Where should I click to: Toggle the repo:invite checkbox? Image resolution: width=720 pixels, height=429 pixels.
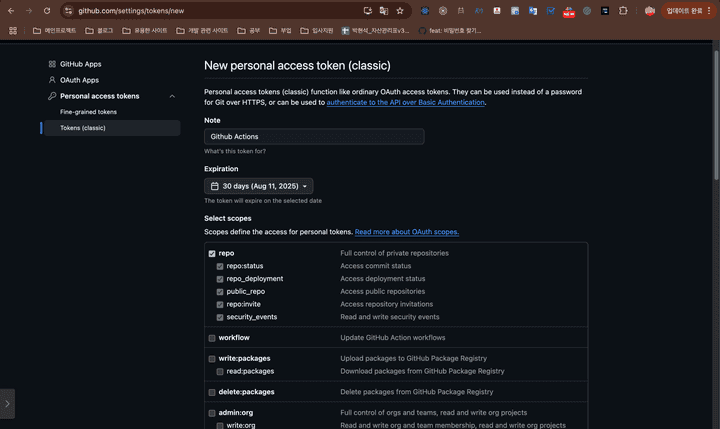[x=220, y=305]
